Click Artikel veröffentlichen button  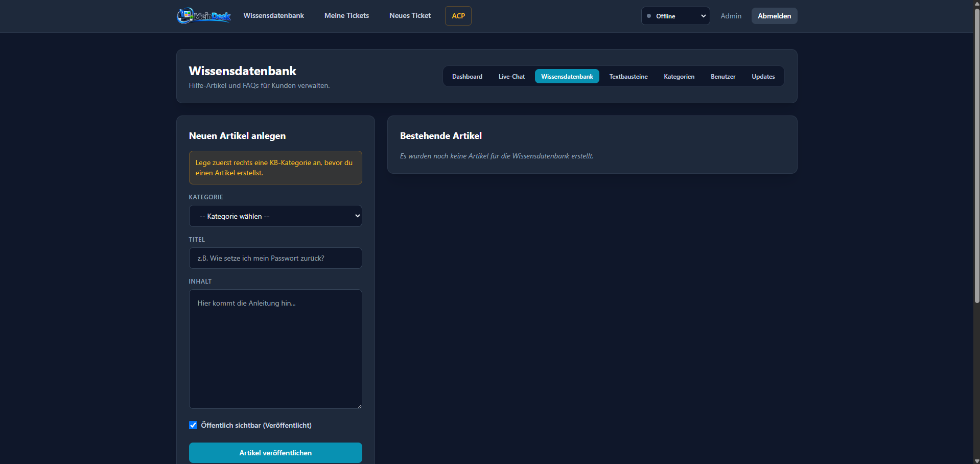point(275,453)
